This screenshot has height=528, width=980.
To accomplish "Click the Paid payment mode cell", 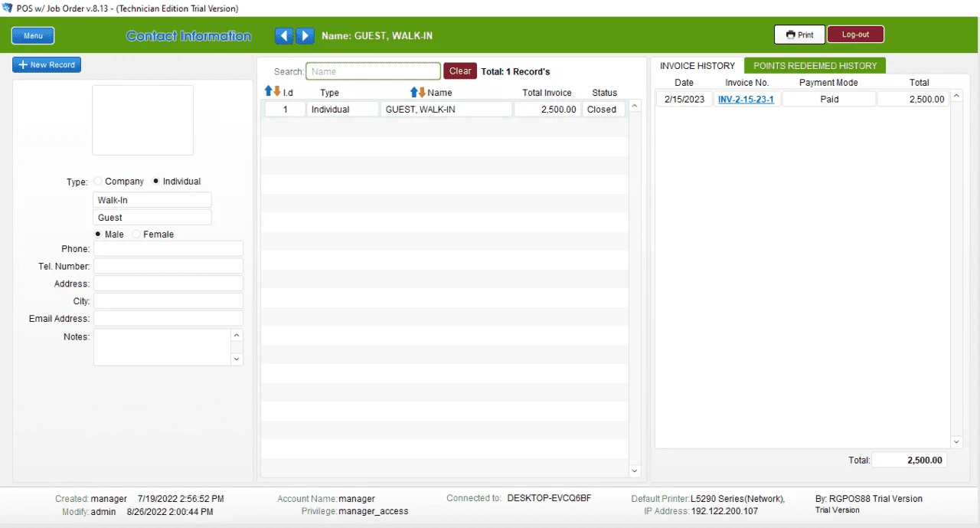I will 829,99.
